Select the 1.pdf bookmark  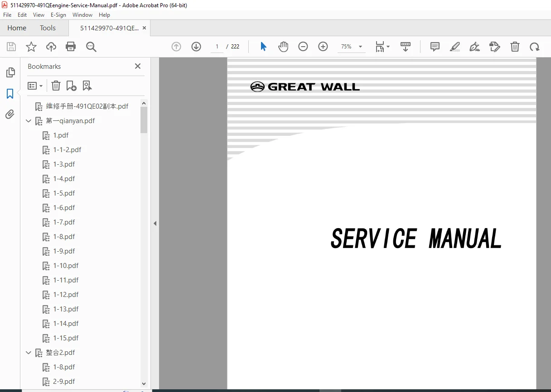[61, 135]
